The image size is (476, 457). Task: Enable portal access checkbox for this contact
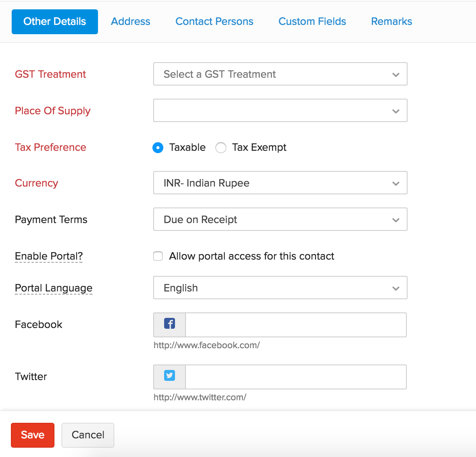pyautogui.click(x=158, y=256)
